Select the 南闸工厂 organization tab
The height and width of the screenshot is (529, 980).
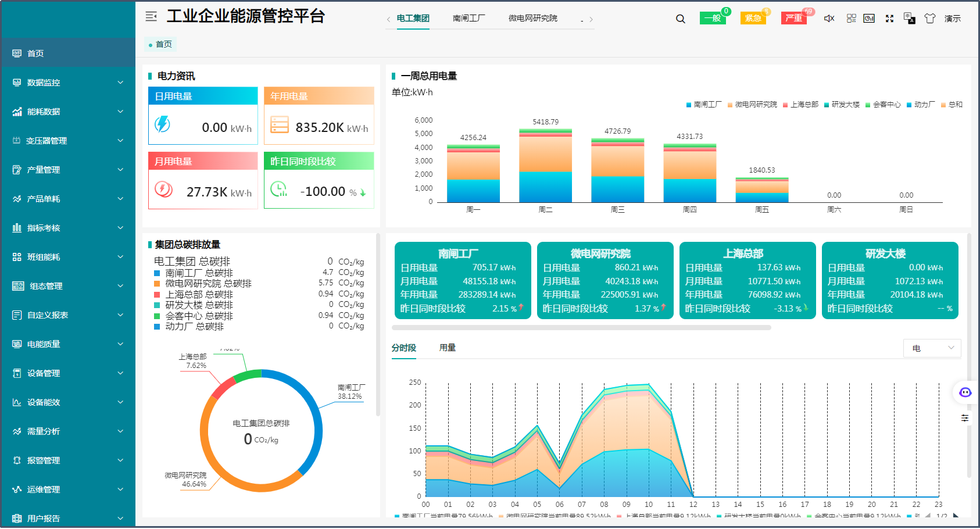click(x=469, y=19)
